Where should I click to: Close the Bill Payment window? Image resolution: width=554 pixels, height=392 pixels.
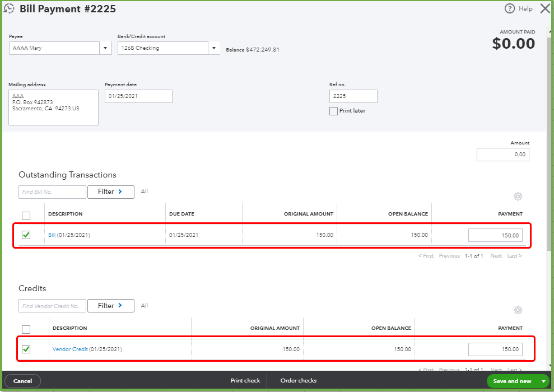pyautogui.click(x=545, y=8)
